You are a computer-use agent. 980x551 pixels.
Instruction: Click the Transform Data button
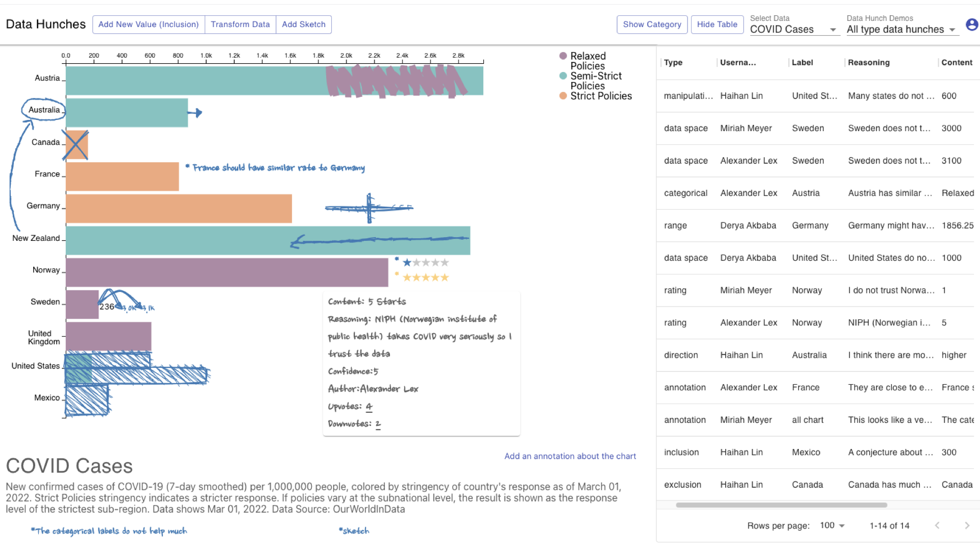coord(240,24)
